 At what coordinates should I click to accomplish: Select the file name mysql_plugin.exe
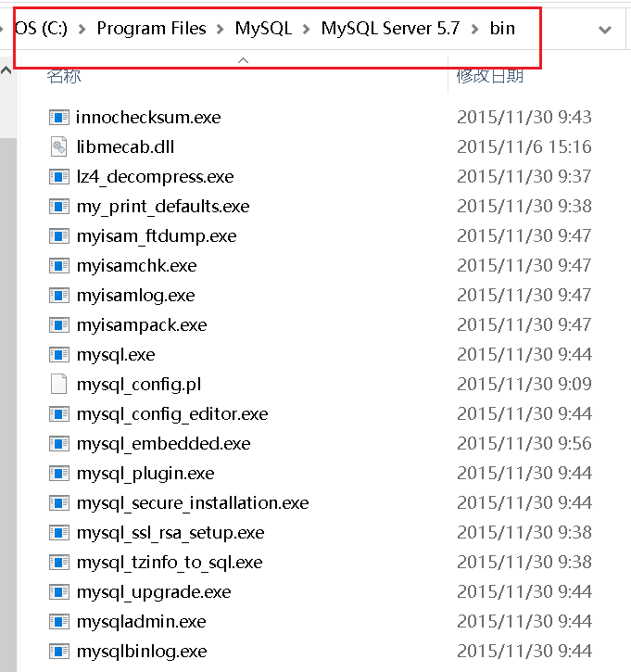pyautogui.click(x=145, y=474)
